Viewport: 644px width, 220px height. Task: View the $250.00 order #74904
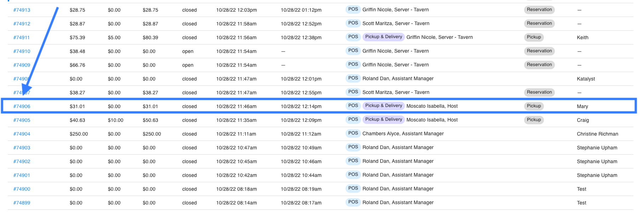pyautogui.click(x=22, y=134)
